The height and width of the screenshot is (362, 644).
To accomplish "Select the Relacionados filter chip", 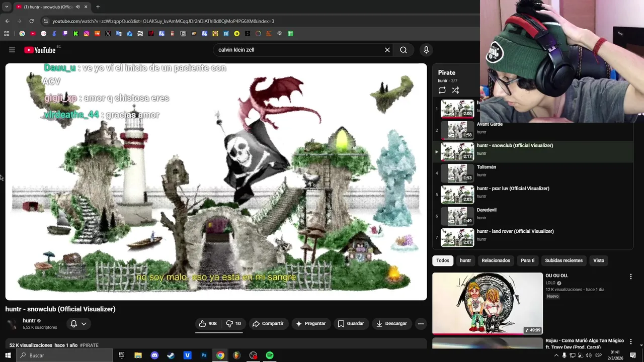I will click(x=496, y=260).
